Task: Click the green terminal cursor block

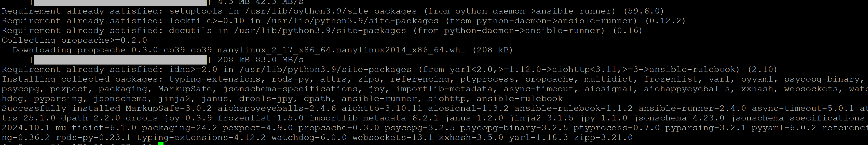Action: 161,143
